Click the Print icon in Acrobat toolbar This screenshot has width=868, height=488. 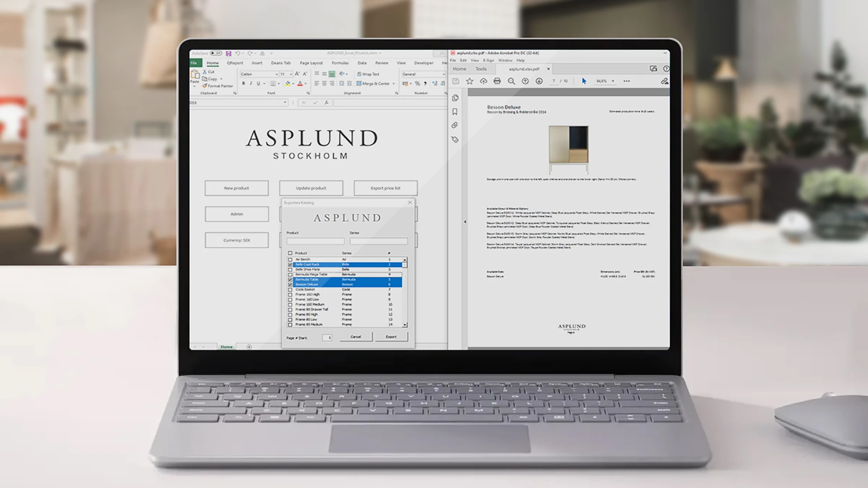coord(497,81)
